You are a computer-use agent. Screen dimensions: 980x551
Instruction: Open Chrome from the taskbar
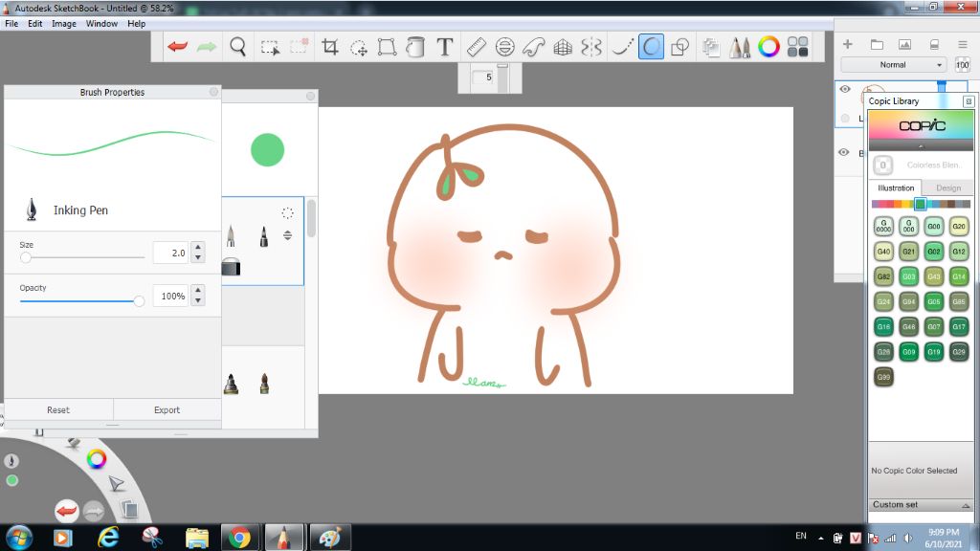pos(238,538)
